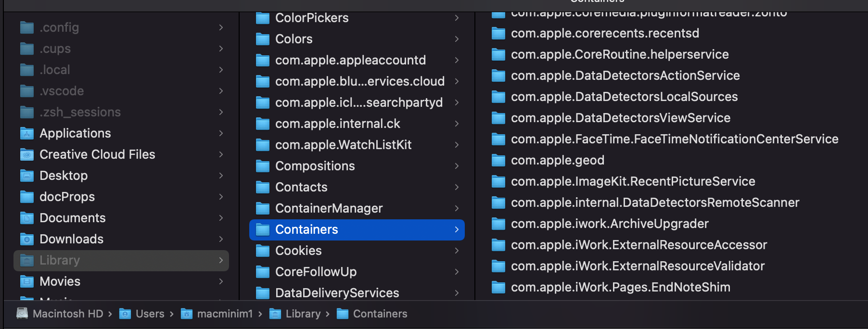Click the Containers folder icon in second column
Screen dimensions: 868x329
(x=263, y=229)
